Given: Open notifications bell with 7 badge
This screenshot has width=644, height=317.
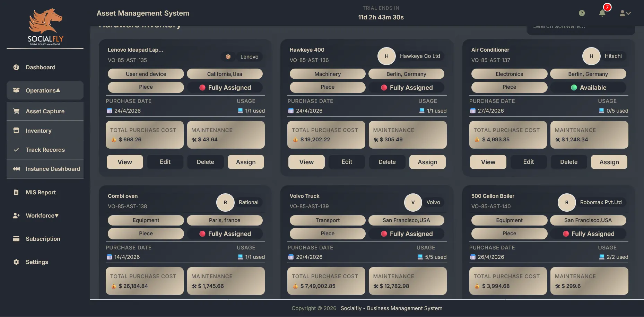Looking at the screenshot, I should tap(602, 13).
